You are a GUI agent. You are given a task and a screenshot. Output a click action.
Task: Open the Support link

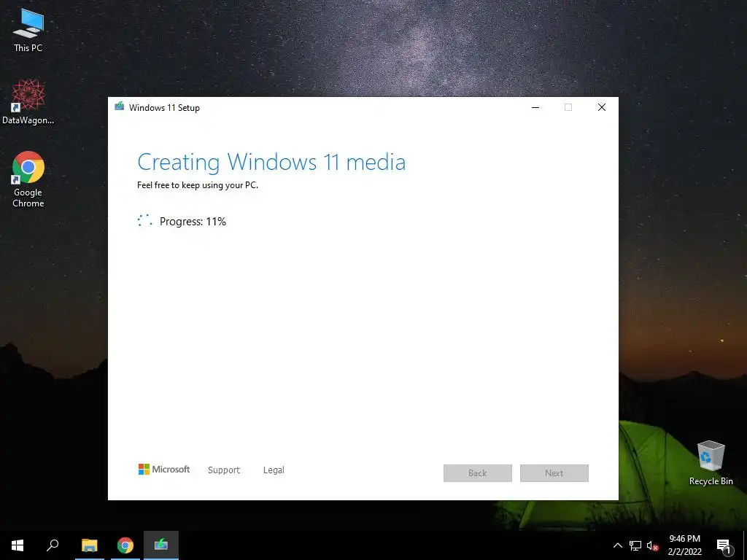[x=224, y=470]
